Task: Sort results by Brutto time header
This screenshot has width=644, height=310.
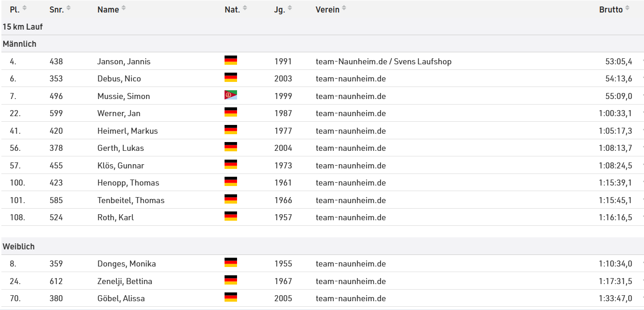Action: 611,9
